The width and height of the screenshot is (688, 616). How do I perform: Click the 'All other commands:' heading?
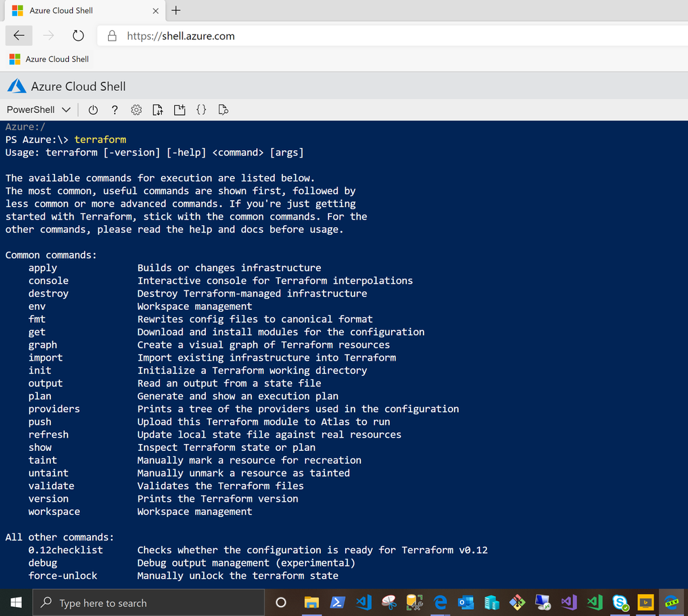60,537
